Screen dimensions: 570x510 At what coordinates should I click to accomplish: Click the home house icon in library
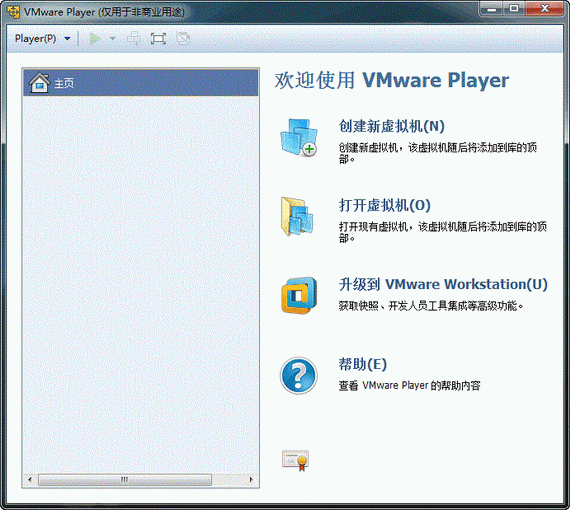click(x=39, y=83)
